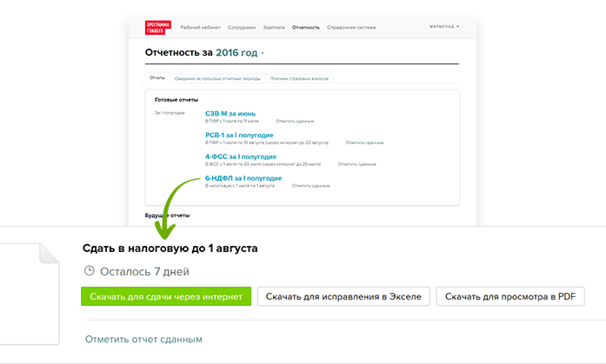The height and width of the screenshot is (364, 606).
Task: Click Скачать для просмотра в PDF button
Action: (x=510, y=296)
